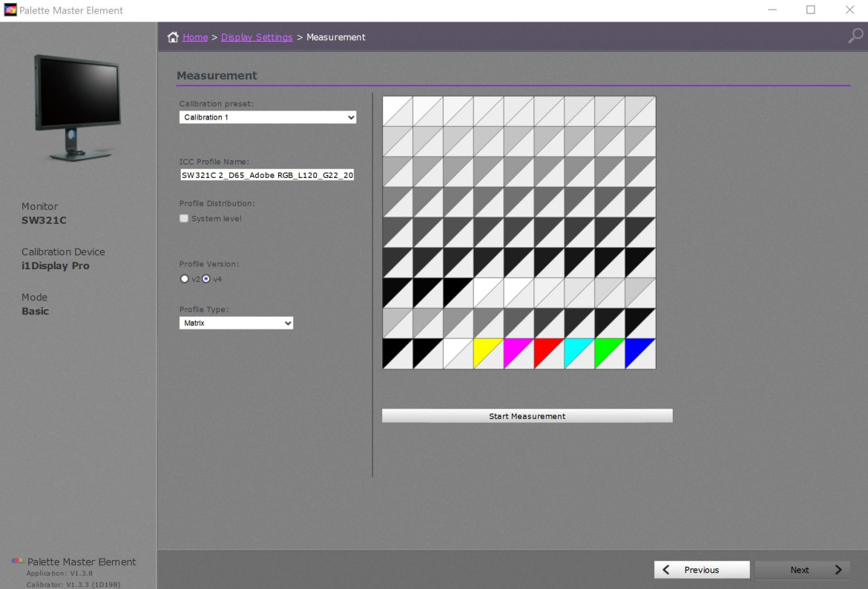Close the Palette Master Element window
This screenshot has height=589, width=868.
[x=849, y=10]
